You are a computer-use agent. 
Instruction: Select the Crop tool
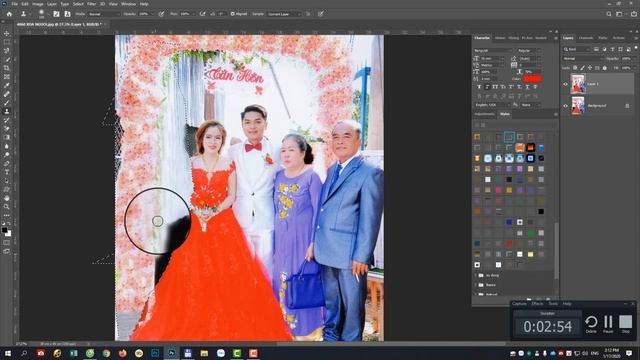(7, 68)
